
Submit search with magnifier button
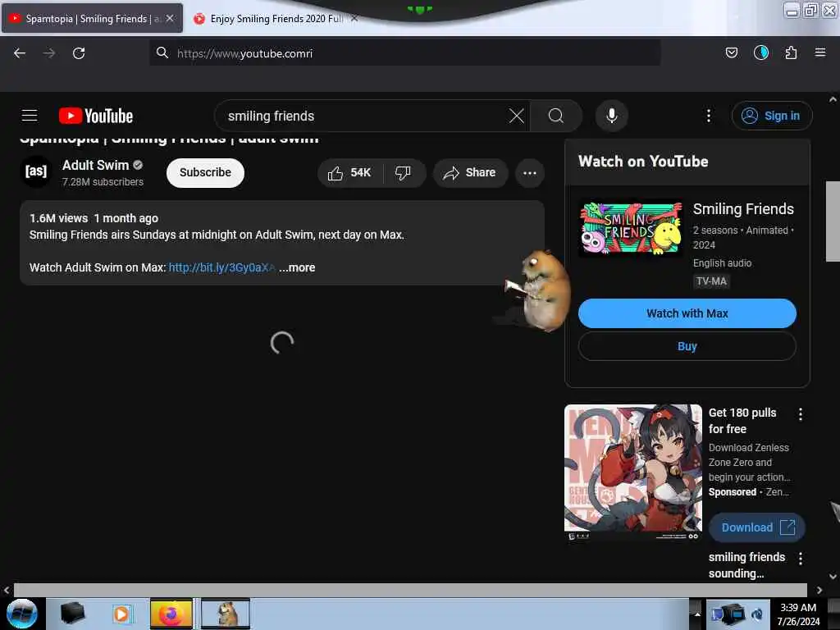point(556,116)
